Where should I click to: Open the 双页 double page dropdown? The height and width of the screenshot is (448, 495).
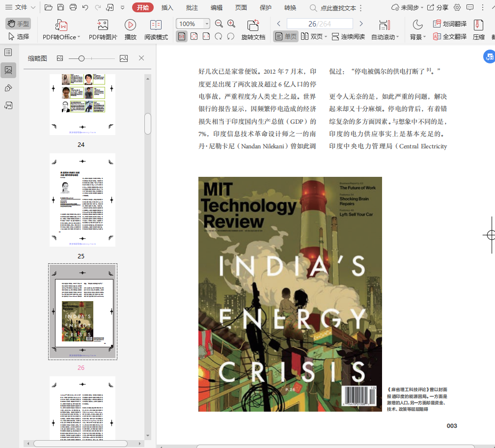(314, 37)
